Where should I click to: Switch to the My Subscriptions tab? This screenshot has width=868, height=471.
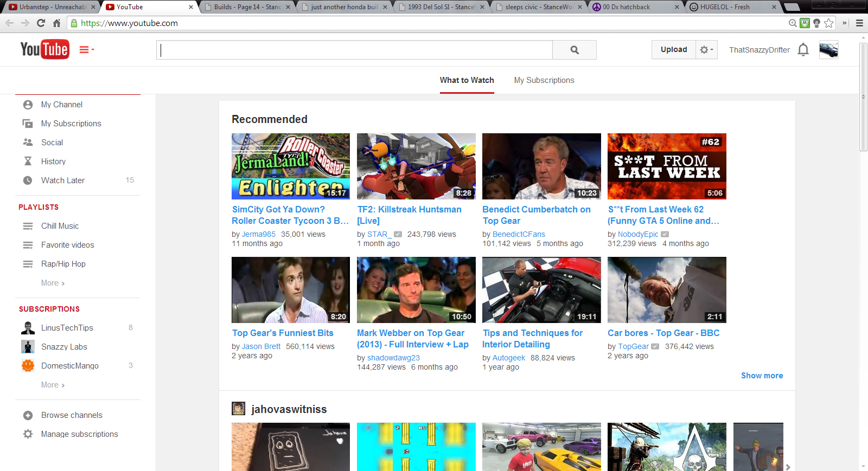pos(544,80)
